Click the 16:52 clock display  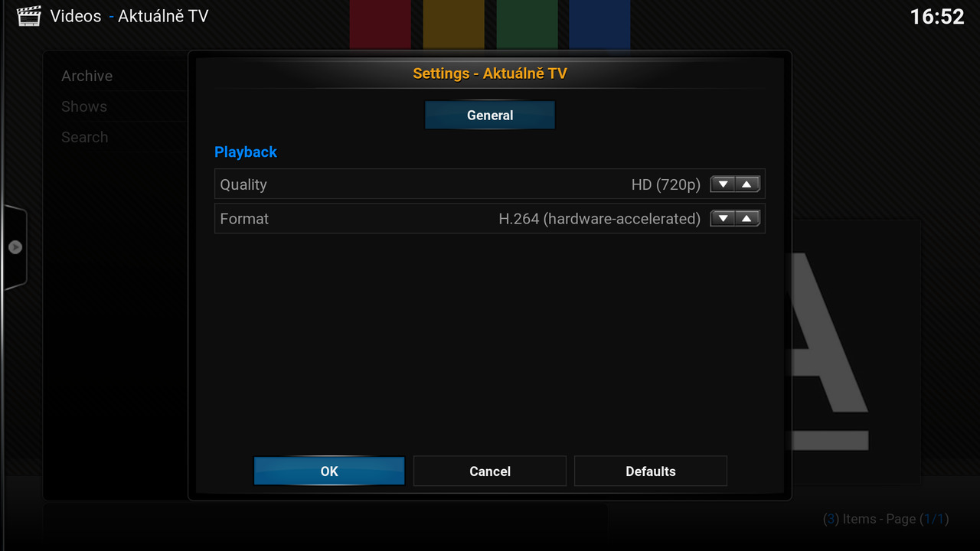(x=936, y=17)
